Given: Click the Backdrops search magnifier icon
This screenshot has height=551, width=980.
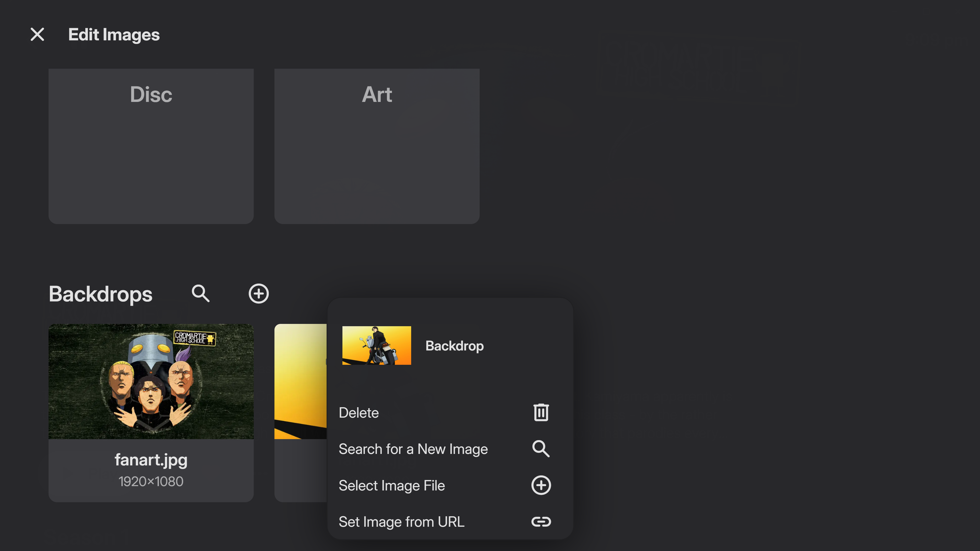Looking at the screenshot, I should [x=201, y=293].
